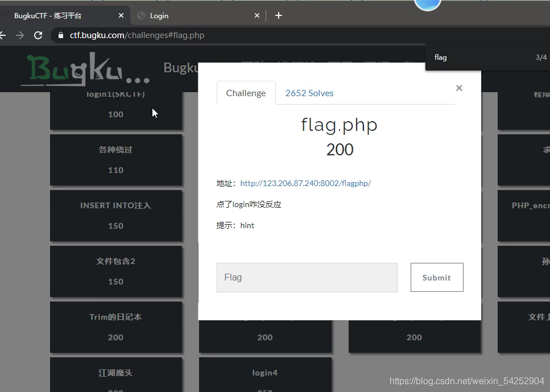Open the login1(SKCTF) challenge card

(x=116, y=110)
